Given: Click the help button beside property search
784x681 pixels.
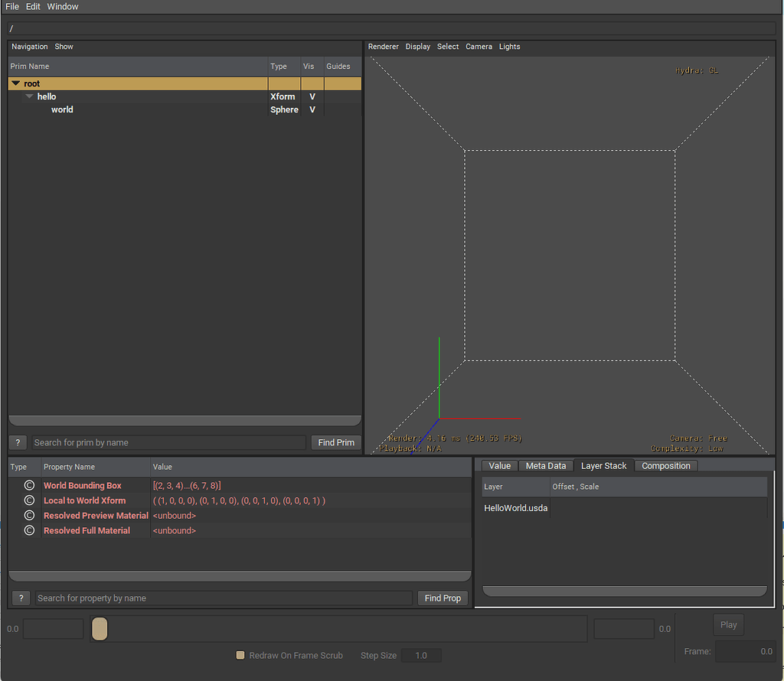Looking at the screenshot, I should click(x=21, y=598).
